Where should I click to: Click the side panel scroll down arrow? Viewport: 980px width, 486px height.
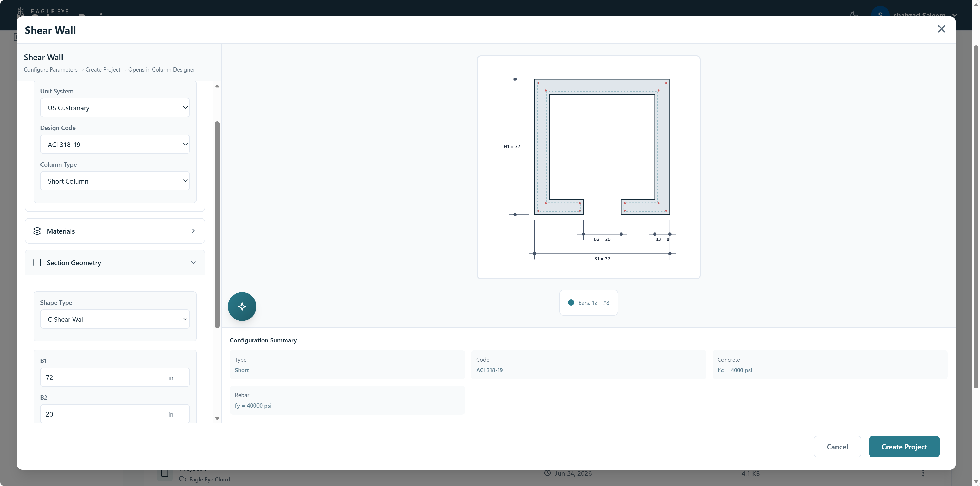pos(217,418)
